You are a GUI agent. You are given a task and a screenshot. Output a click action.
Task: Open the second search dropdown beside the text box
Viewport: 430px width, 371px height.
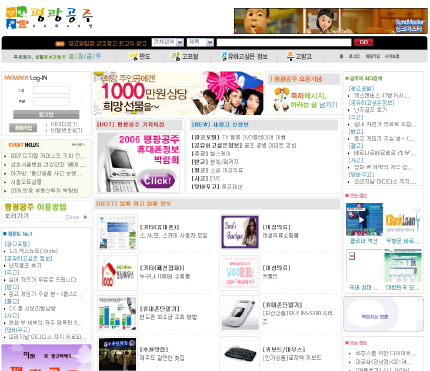[200, 42]
